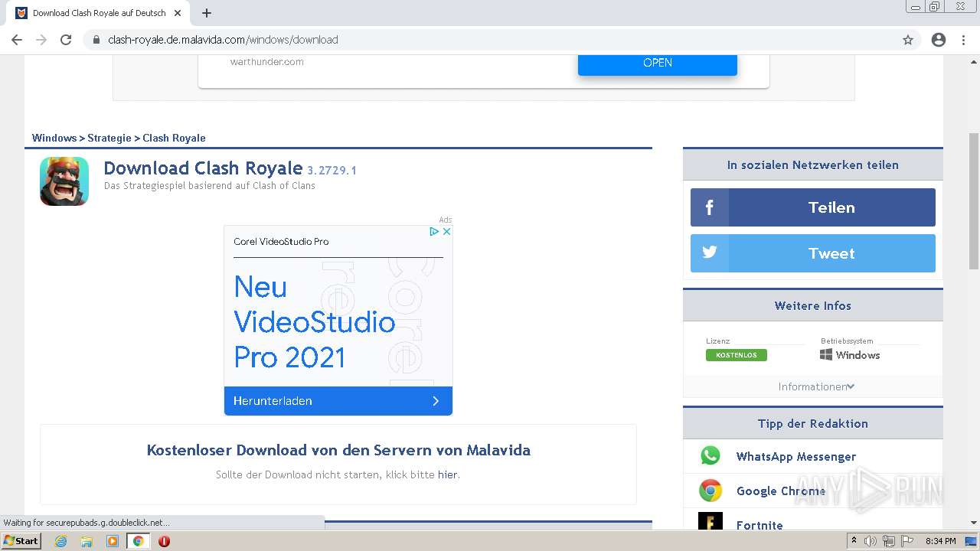The height and width of the screenshot is (551, 980).
Task: Click the Windows operating system label
Action: click(x=858, y=355)
